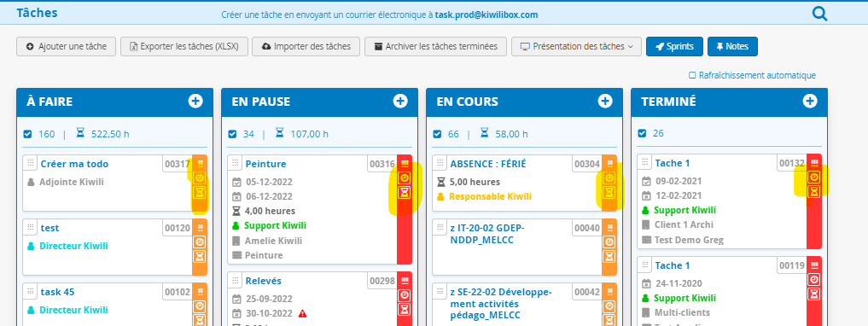
Task: Click priority icon on Peinture task 00316
Action: 405,164
